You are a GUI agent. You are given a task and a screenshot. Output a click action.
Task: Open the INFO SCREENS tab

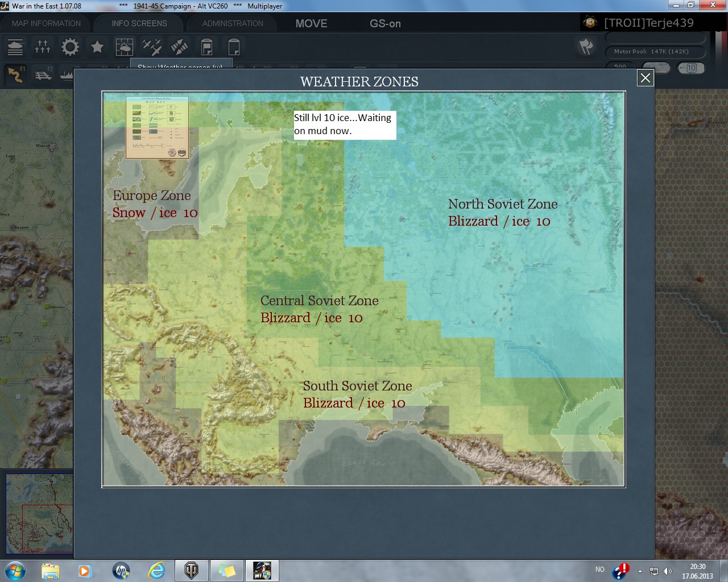(x=139, y=23)
